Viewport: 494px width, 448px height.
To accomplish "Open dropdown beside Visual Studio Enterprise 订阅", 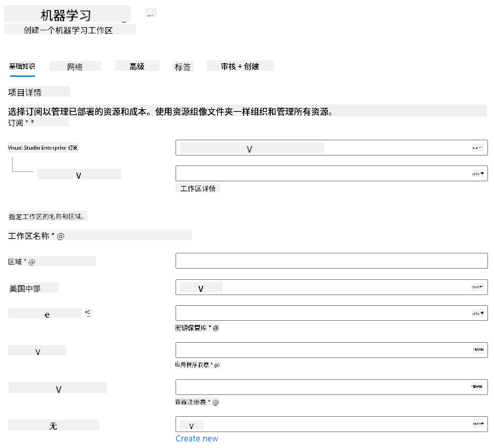I will pos(332,148).
